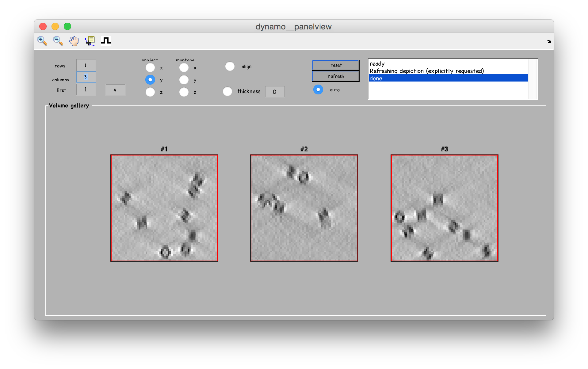Click the toolbar dock arrow icon
The image size is (588, 369).
[x=549, y=41]
